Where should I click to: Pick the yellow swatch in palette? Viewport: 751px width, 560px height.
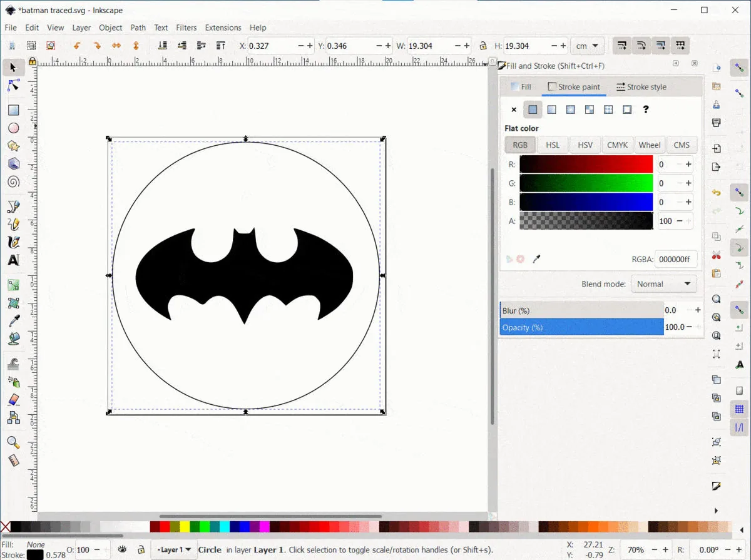click(x=185, y=527)
